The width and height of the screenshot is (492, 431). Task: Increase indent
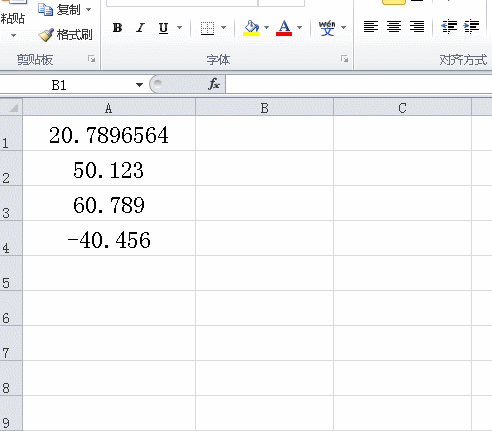[471, 27]
